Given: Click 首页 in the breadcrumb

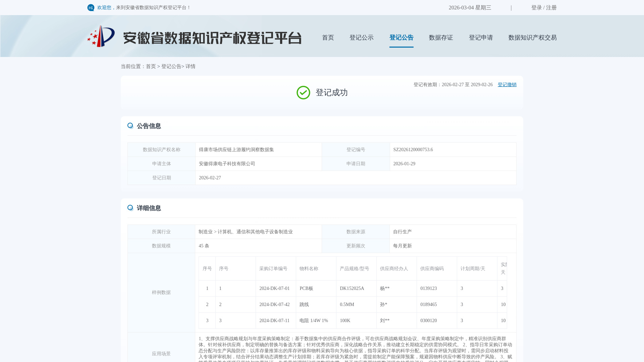Looking at the screenshot, I should click(151, 66).
